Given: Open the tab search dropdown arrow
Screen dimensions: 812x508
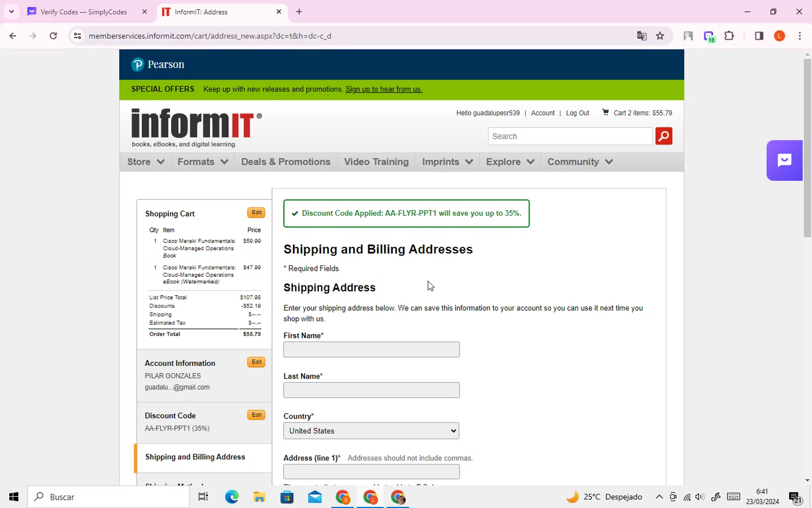Looking at the screenshot, I should (11, 11).
